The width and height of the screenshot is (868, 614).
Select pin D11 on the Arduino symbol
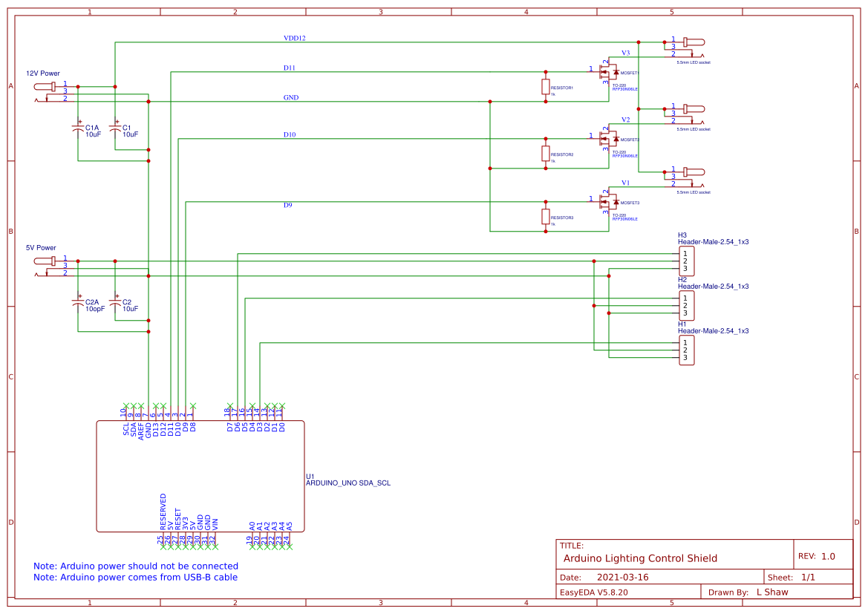coord(172,425)
